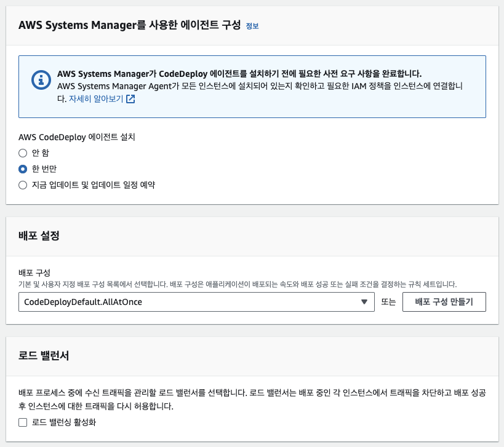
Task: Select the 안 함 radio button
Action: click(x=23, y=153)
